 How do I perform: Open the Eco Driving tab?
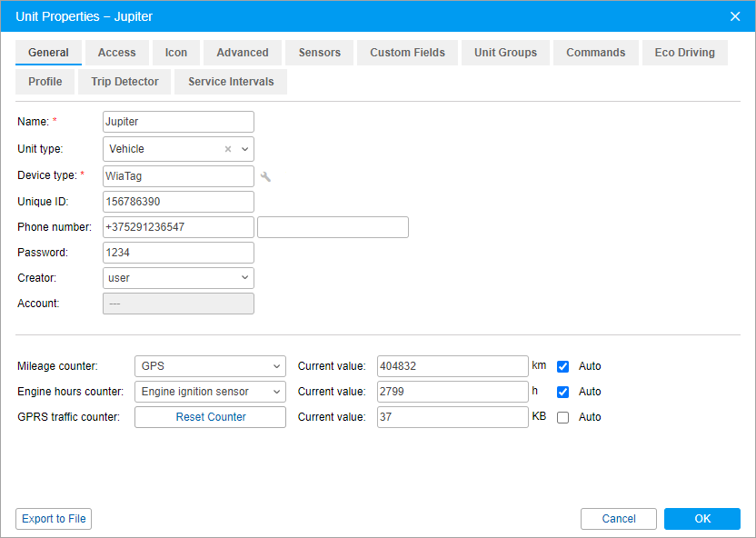(x=684, y=53)
